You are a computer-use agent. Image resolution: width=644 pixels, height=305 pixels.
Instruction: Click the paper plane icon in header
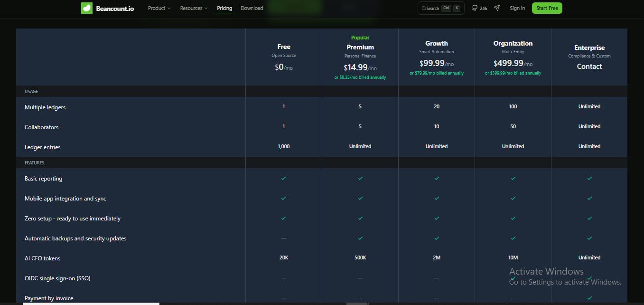[x=497, y=8]
